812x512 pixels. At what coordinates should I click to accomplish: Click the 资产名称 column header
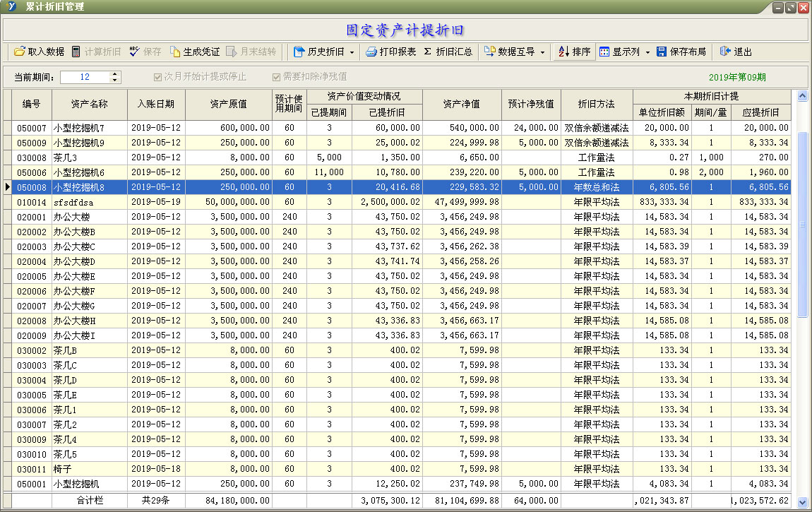(90, 104)
